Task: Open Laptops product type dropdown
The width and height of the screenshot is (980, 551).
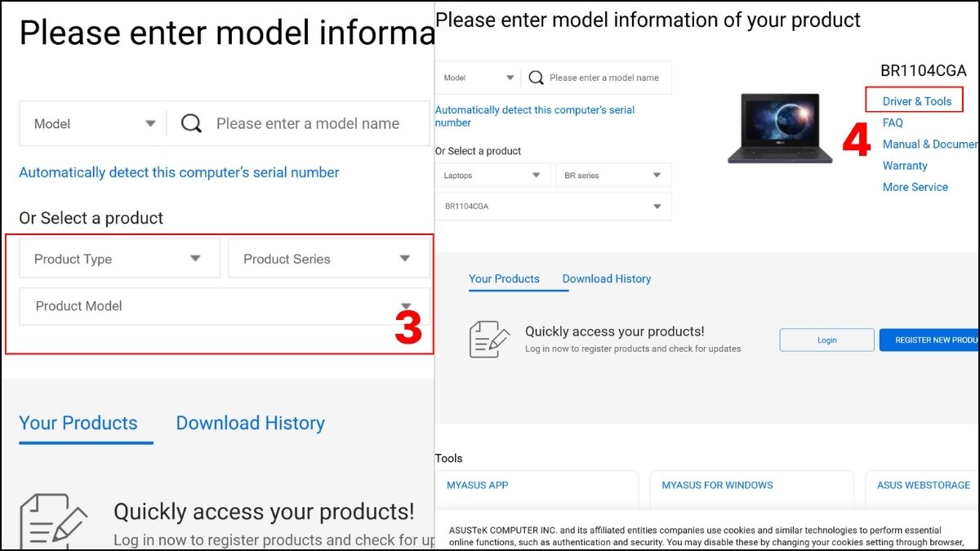Action: pyautogui.click(x=492, y=176)
